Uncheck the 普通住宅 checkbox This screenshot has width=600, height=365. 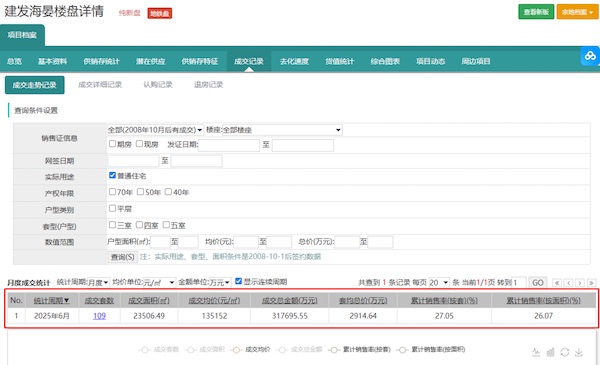[112, 175]
